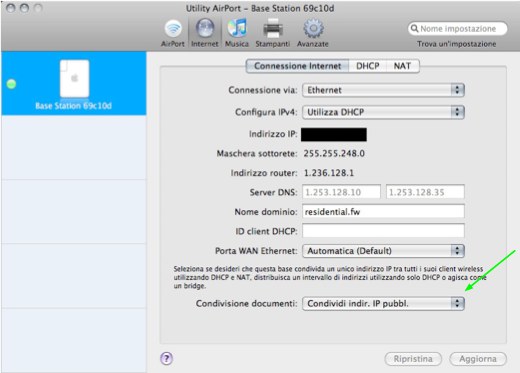This screenshot has height=373, width=520.
Task: Click the Trova un'impostazione label
Action: [457, 44]
